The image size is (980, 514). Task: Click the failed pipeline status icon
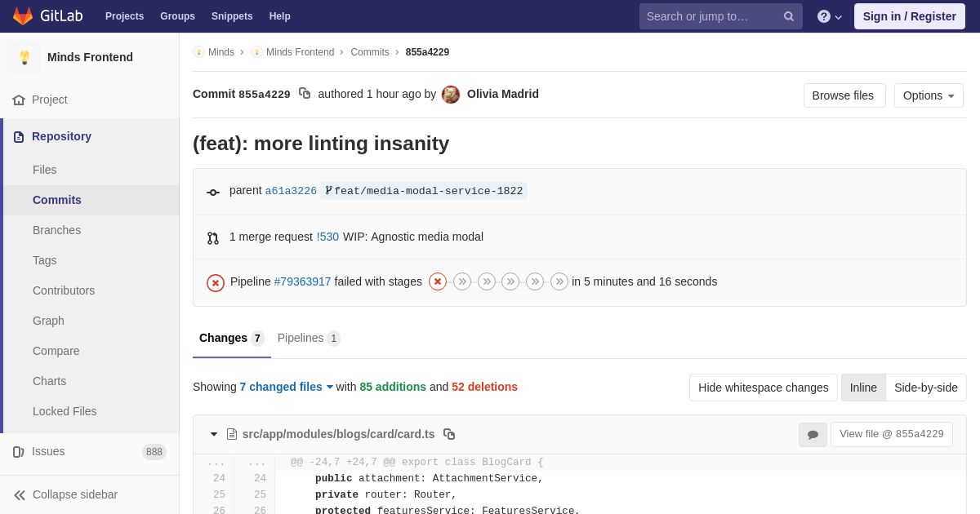click(216, 282)
